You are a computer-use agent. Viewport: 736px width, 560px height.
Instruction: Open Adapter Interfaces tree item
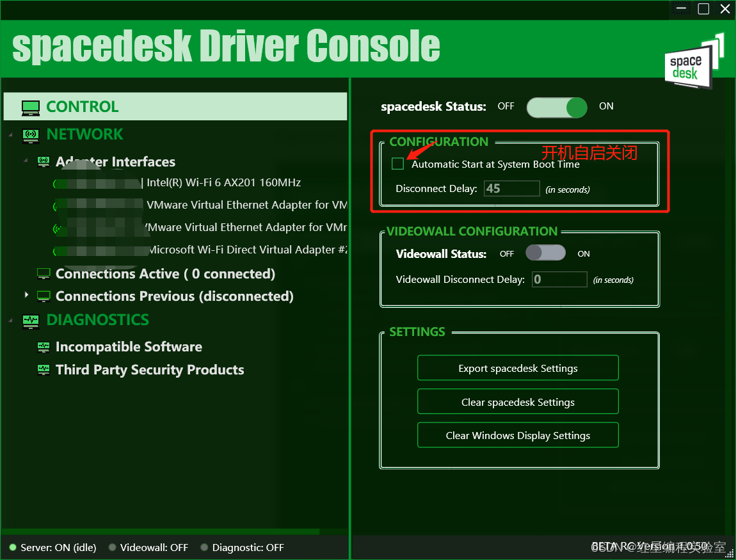click(115, 162)
